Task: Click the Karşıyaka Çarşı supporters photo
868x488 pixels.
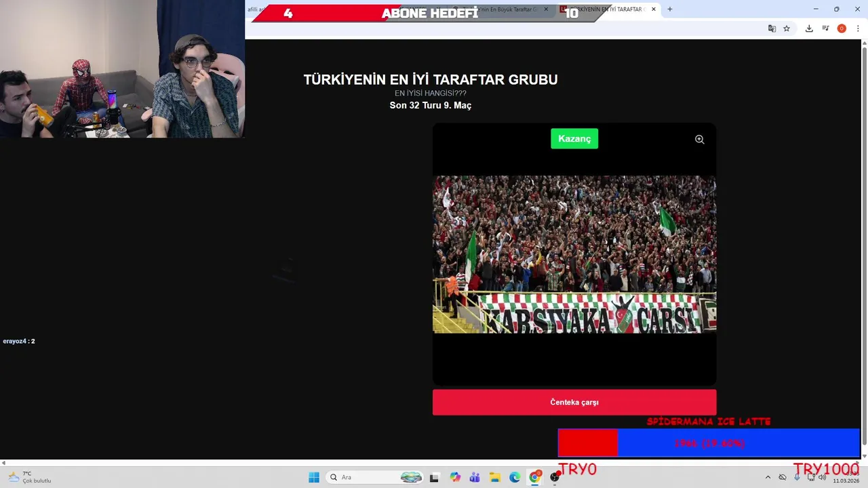Action: pos(574,254)
